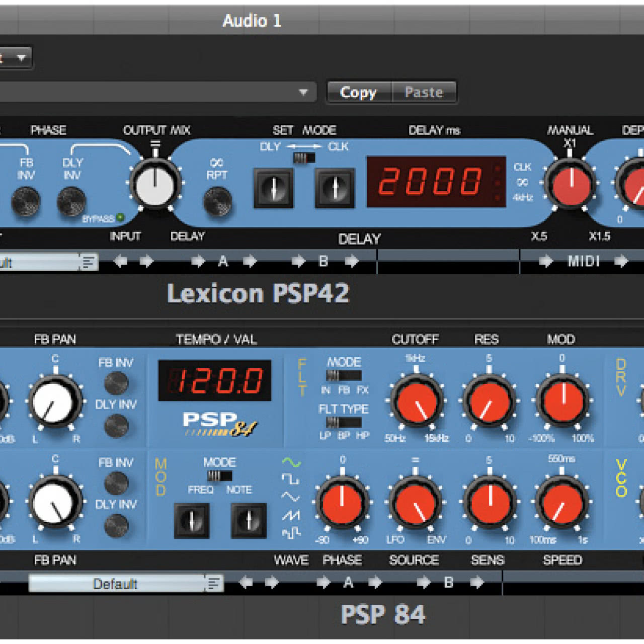This screenshot has height=644, width=644.
Task: Click arrow left of B in PSP84
Action: click(x=423, y=583)
